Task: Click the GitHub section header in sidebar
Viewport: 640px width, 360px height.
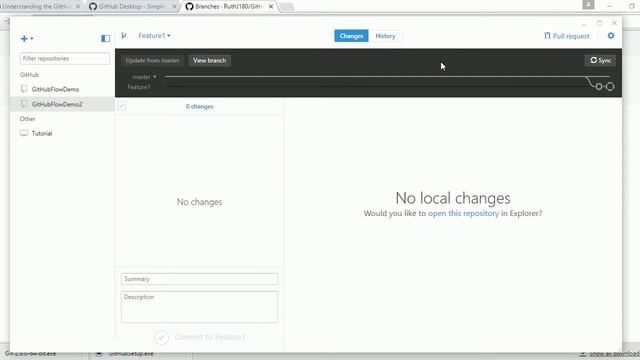Action: (29, 75)
